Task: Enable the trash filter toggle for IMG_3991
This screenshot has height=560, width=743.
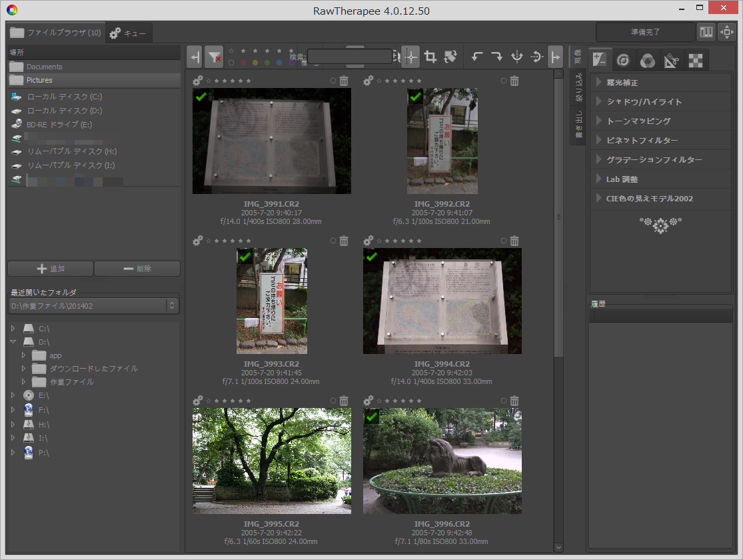Action: pyautogui.click(x=344, y=81)
